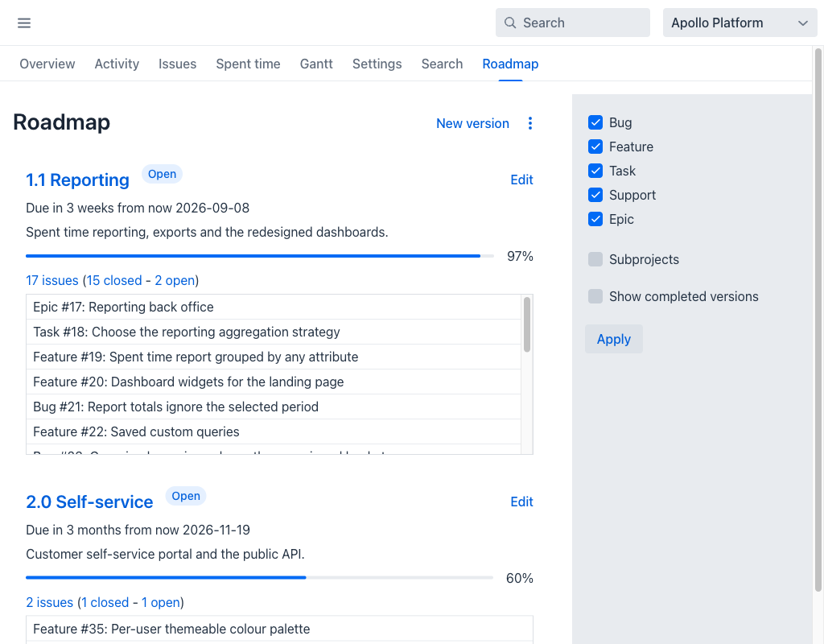Enable Show completed versions
Viewport: 824px width, 644px height.
point(595,296)
